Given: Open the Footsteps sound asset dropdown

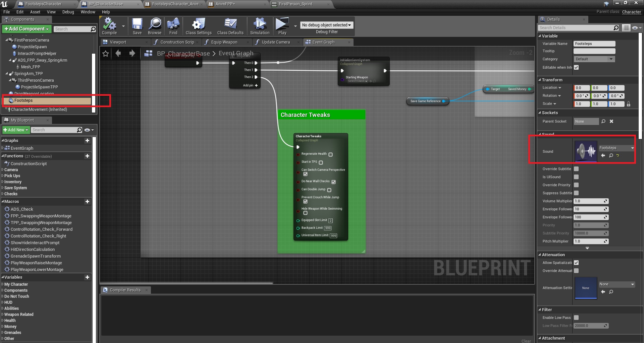Looking at the screenshot, I should pyautogui.click(x=616, y=148).
